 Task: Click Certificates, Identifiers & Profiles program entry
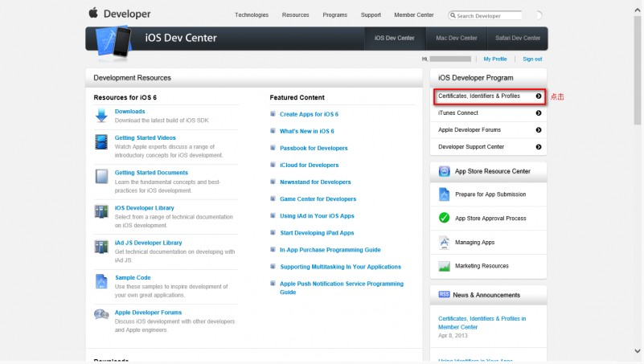(489, 96)
